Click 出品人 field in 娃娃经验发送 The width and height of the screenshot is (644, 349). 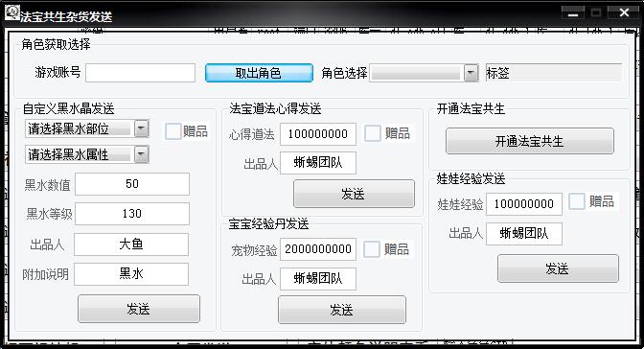[524, 234]
